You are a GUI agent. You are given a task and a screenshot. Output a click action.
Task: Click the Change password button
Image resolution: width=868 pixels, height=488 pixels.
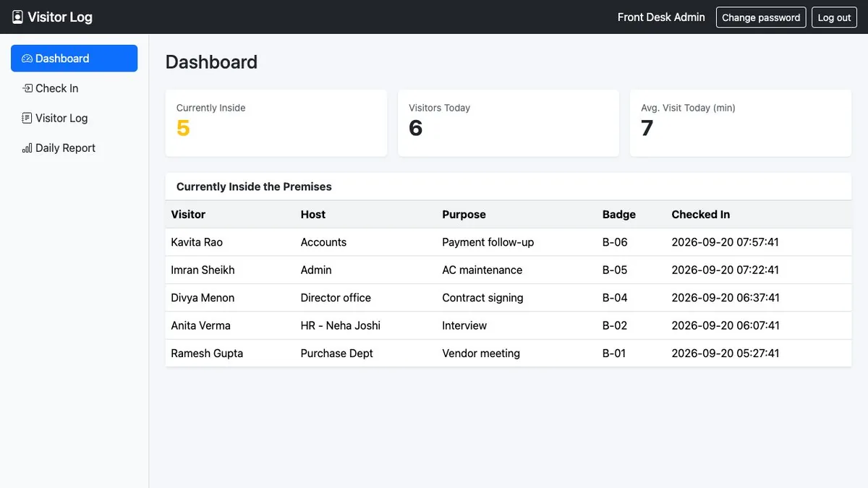(x=761, y=17)
